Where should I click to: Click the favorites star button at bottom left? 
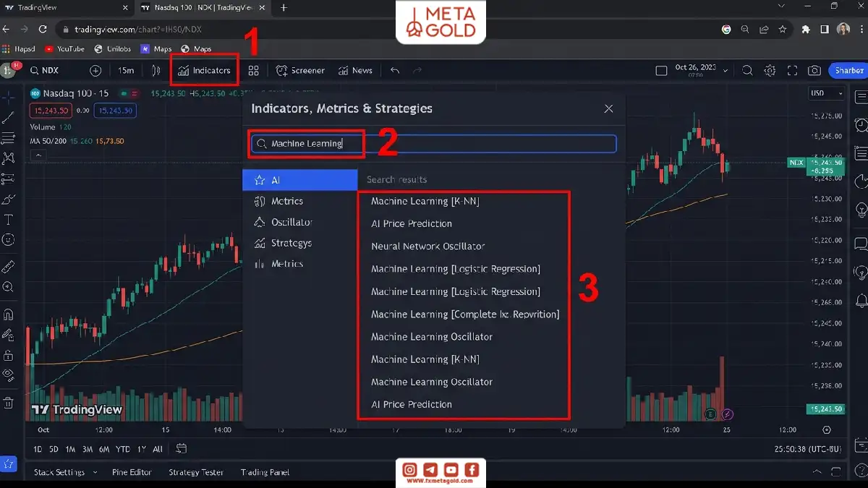coord(9,464)
